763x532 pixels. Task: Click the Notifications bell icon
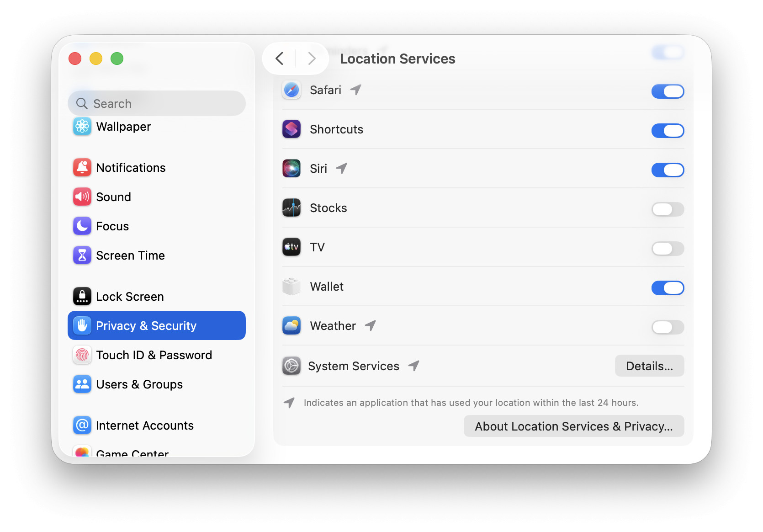[x=82, y=168]
